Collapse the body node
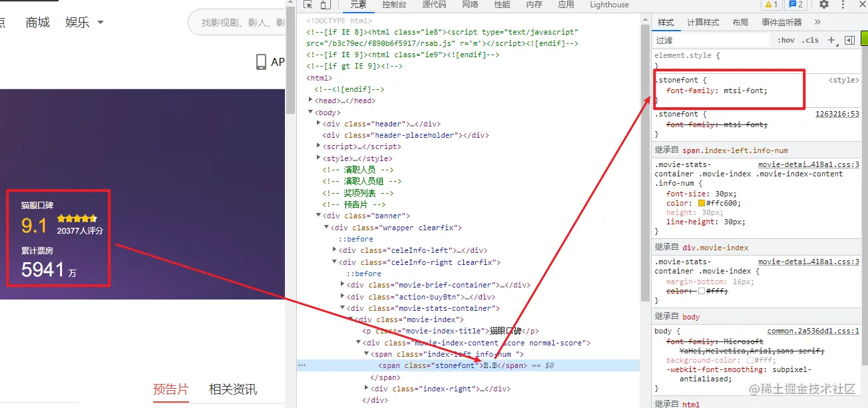 311,112
